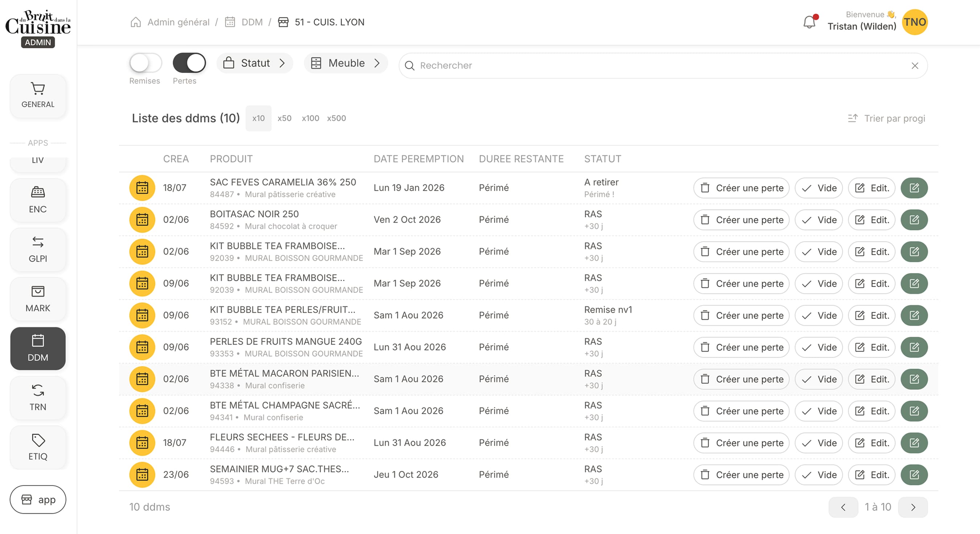Open the GENERAL cart sidebar app
This screenshot has width=980, height=534.
pyautogui.click(x=38, y=96)
